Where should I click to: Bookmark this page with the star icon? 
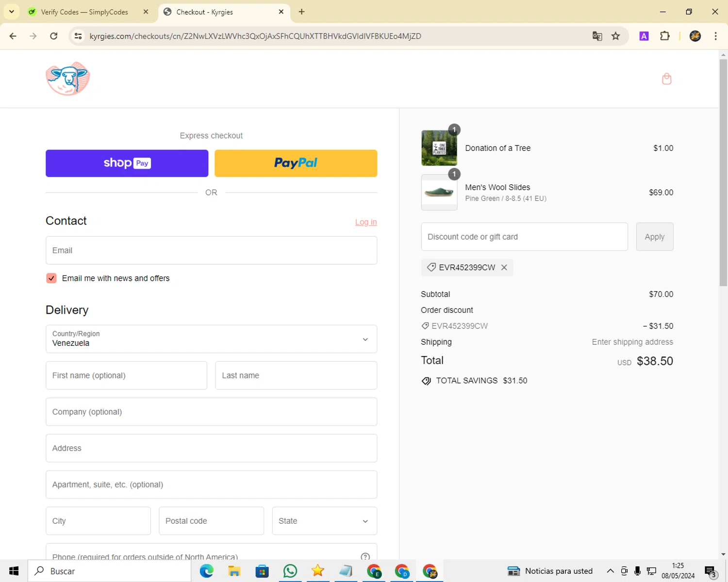click(x=616, y=36)
